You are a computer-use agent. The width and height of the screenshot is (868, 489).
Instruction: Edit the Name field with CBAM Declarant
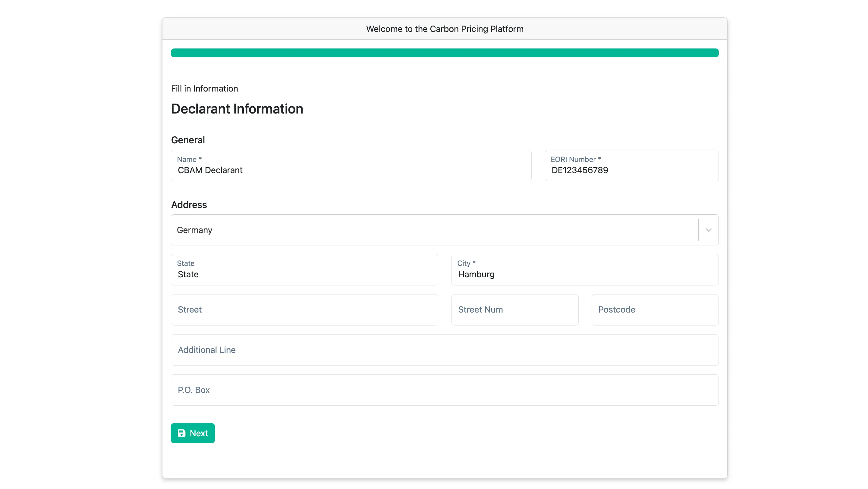(351, 166)
